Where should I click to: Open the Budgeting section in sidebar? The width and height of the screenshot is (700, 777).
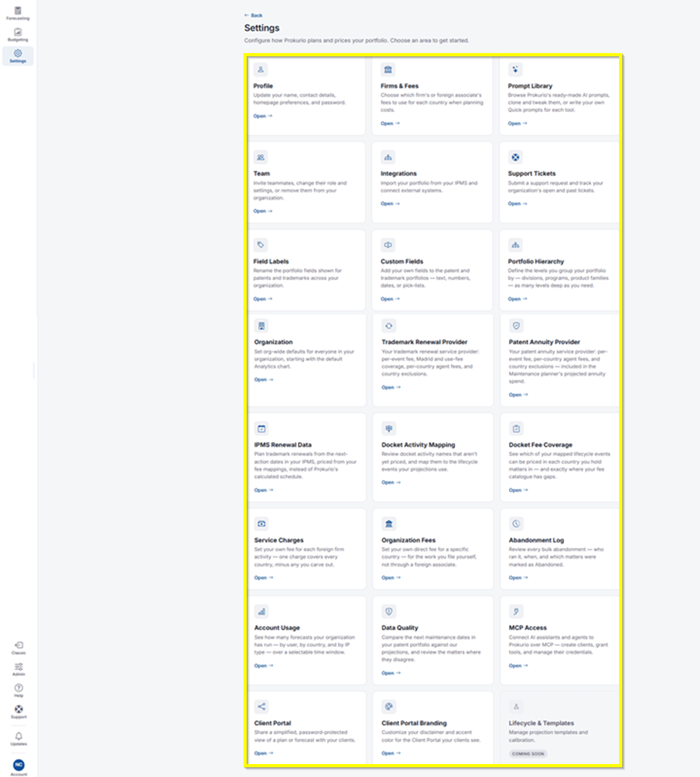tap(17, 34)
